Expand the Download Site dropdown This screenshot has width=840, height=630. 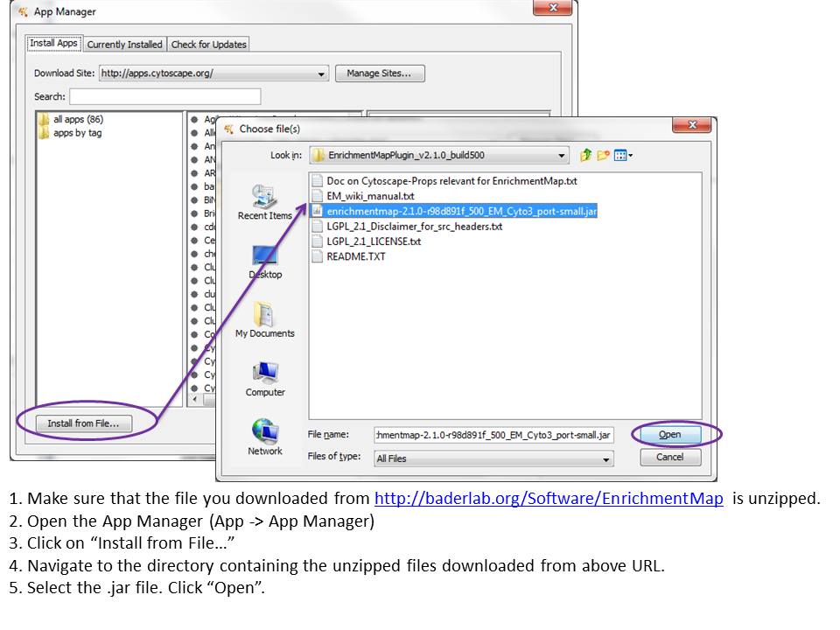pos(321,73)
